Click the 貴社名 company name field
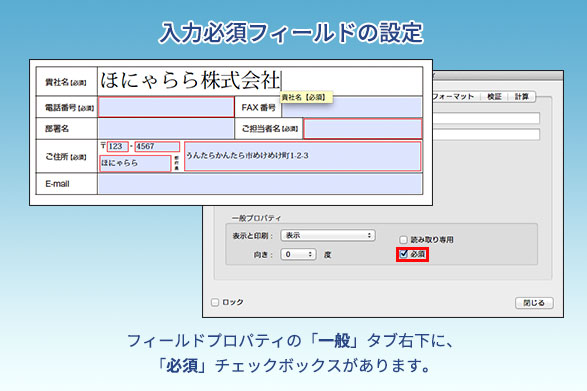Viewport: 587px width, 391px height. tap(260, 81)
